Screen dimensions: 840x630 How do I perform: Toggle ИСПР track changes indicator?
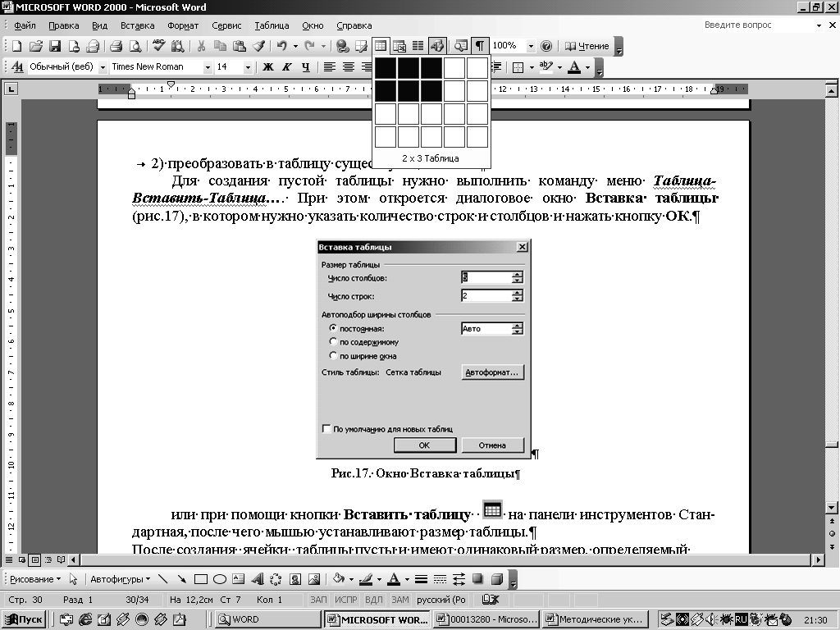(x=346, y=600)
